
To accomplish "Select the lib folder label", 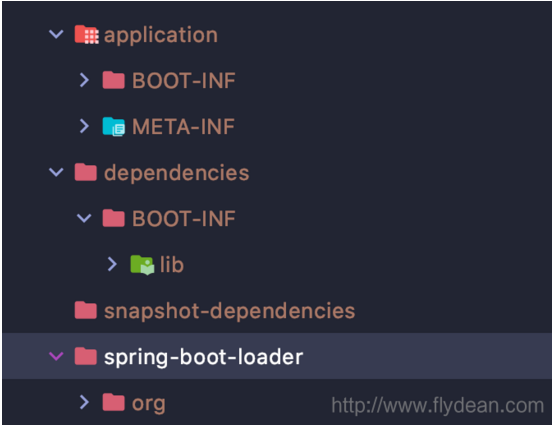I will tap(172, 264).
